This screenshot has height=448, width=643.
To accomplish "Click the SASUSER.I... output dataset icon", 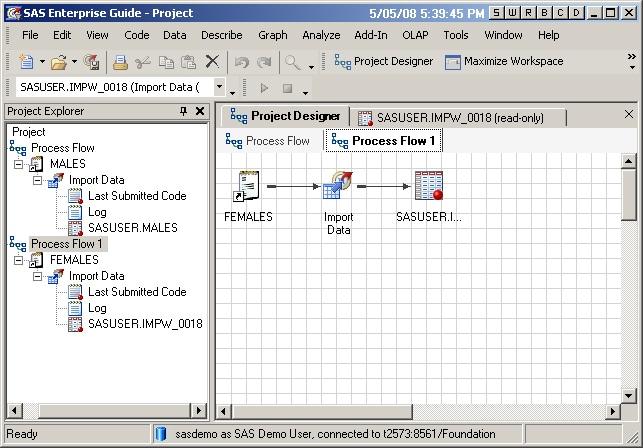I will coord(428,187).
